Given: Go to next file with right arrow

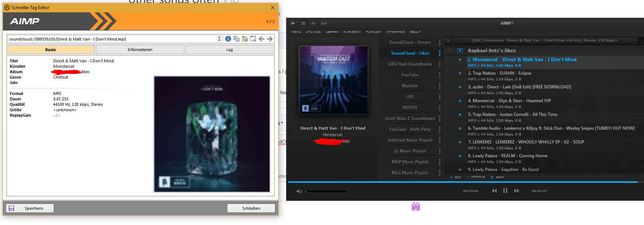Looking at the screenshot, I should coord(270,39).
